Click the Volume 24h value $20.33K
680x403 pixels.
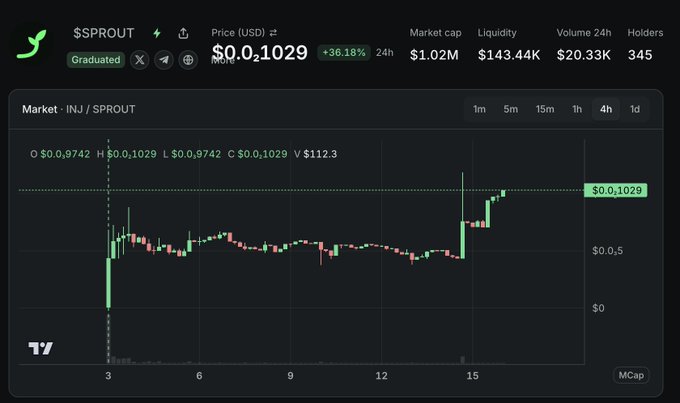584,55
